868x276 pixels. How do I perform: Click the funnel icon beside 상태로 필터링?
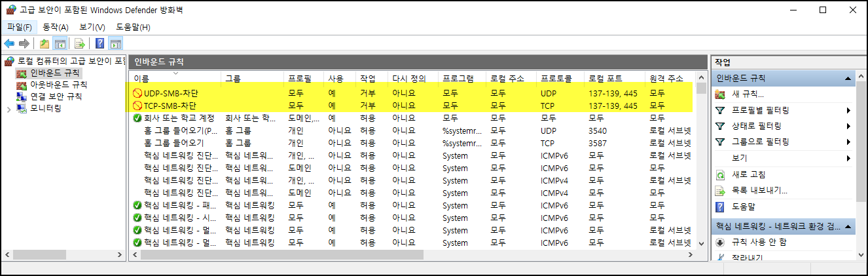tap(720, 126)
